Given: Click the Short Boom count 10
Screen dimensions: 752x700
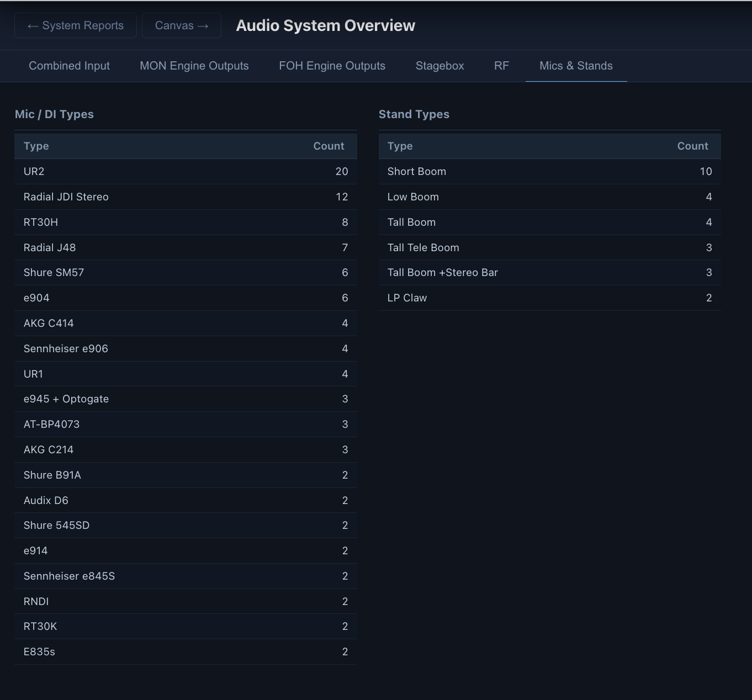Looking at the screenshot, I should [x=706, y=172].
